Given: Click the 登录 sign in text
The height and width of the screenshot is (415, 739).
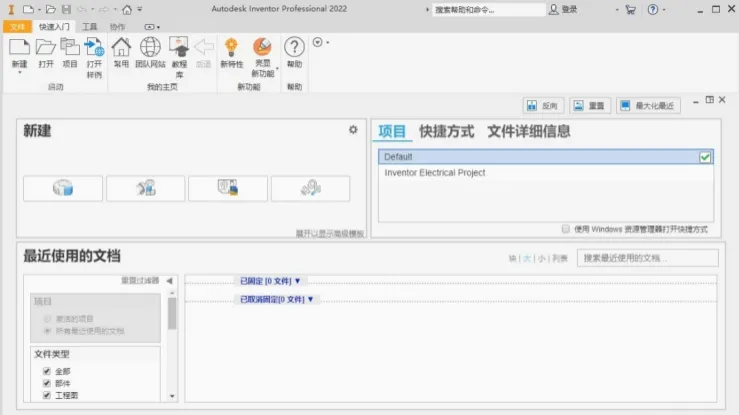Looking at the screenshot, I should click(569, 9).
